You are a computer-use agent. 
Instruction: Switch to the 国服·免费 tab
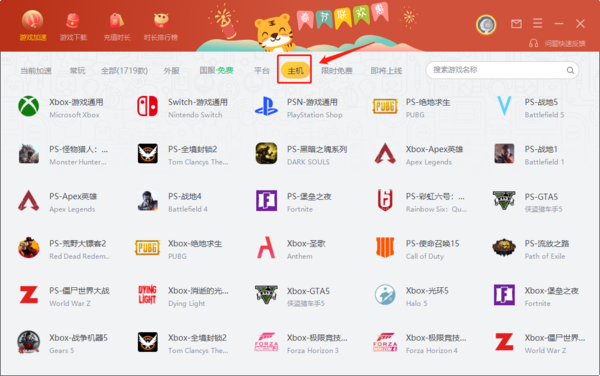pyautogui.click(x=216, y=70)
